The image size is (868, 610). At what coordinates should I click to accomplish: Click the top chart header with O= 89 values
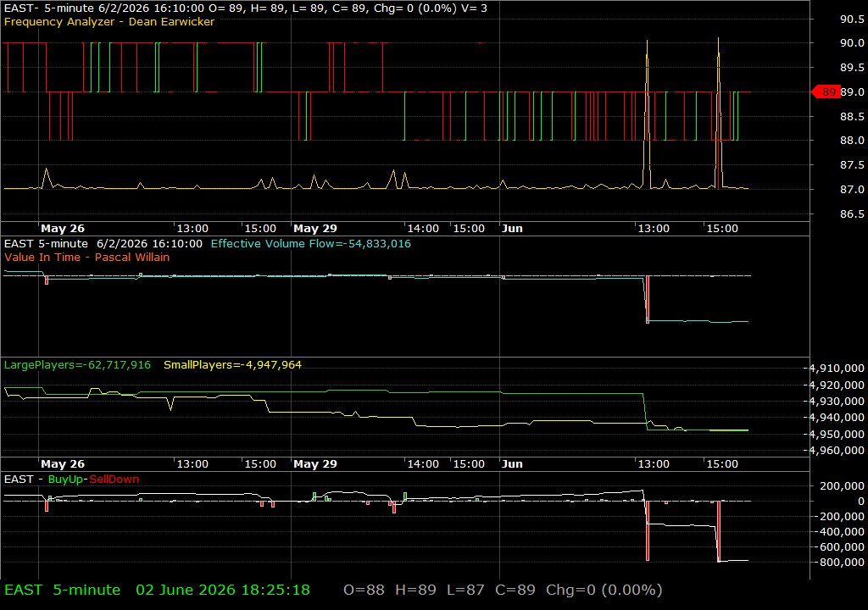(246, 8)
